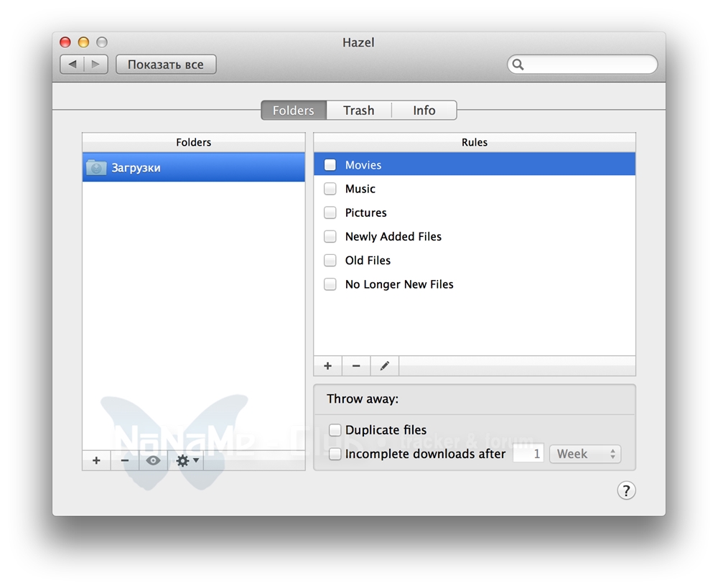Viewport: 718px width, 588px height.
Task: Select the Old Files rule name
Action: [368, 260]
